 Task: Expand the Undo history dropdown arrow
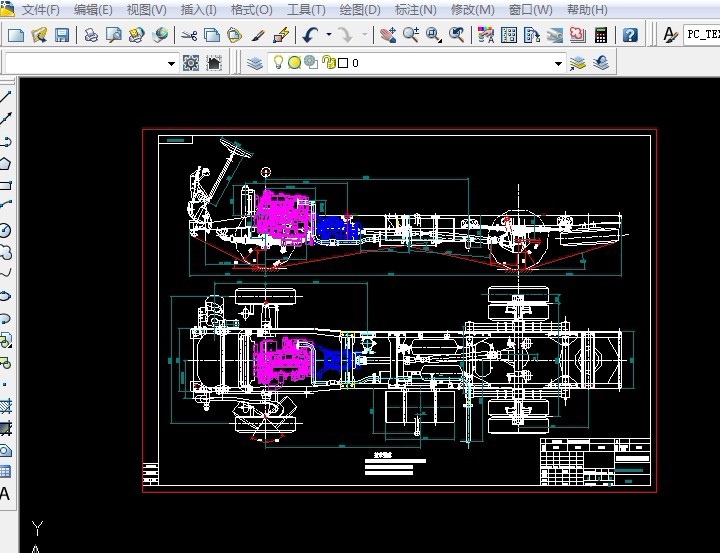329,34
